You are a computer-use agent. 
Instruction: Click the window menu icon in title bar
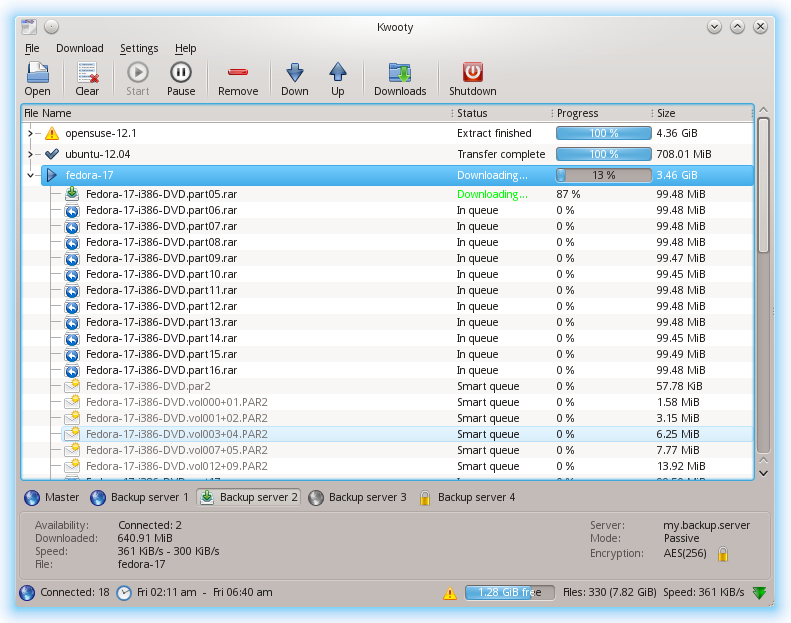coord(29,27)
